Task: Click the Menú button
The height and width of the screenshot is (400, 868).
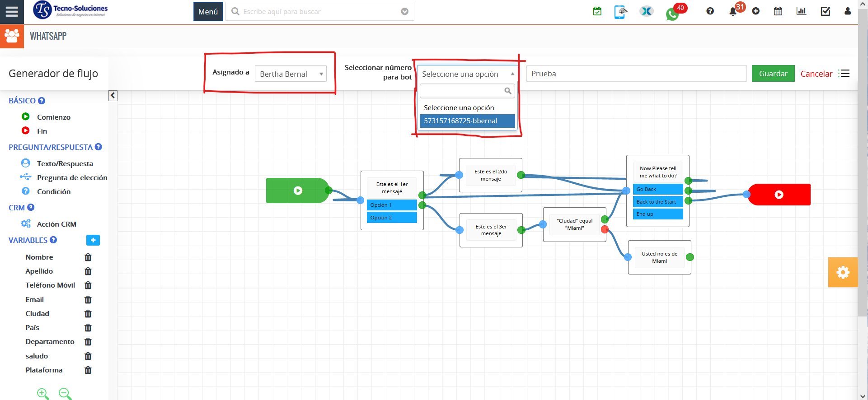Action: (x=208, y=12)
